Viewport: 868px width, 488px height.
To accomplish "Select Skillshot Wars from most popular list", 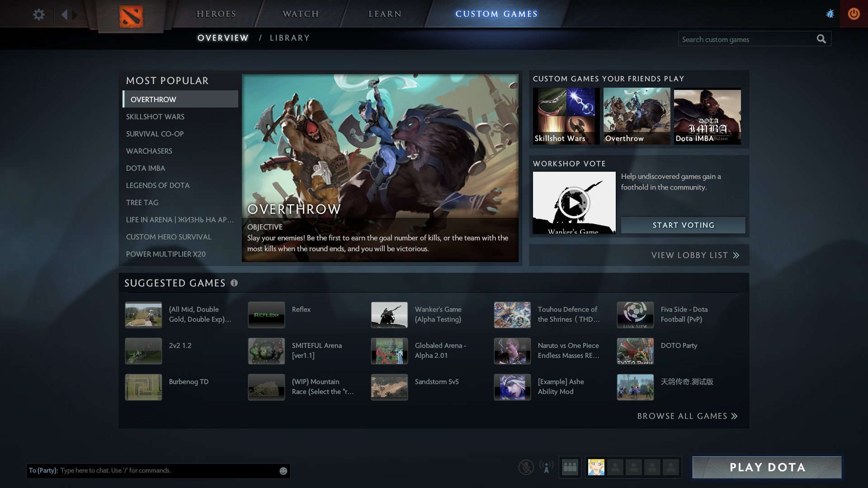I will tap(155, 117).
